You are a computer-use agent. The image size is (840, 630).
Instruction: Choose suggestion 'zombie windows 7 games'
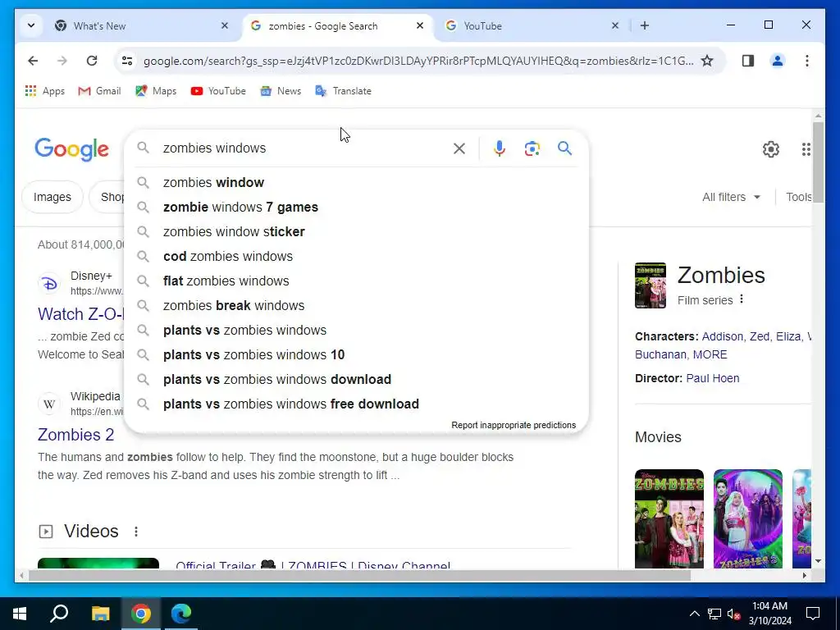[x=356, y=208]
